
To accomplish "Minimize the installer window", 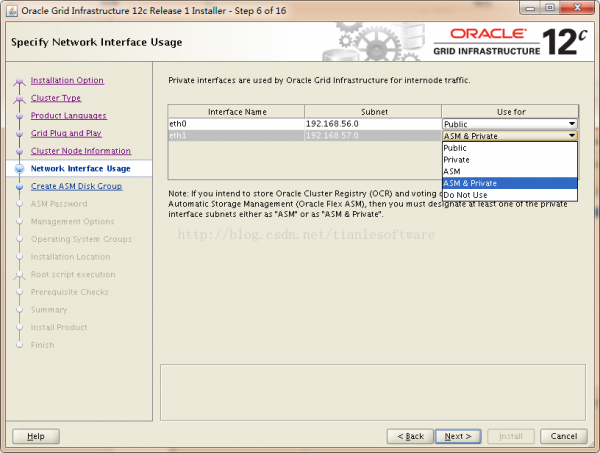I will coord(530,8).
